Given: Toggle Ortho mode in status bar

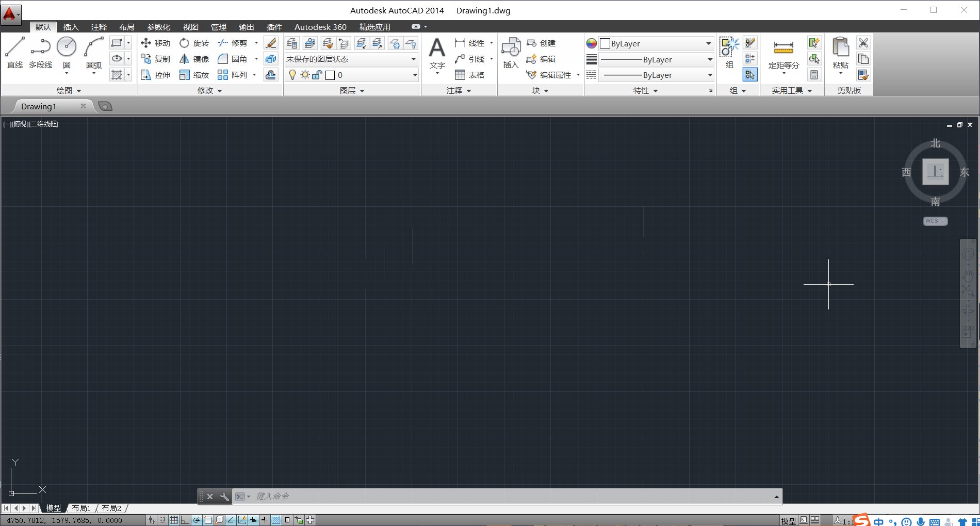Looking at the screenshot, I should click(x=185, y=520).
